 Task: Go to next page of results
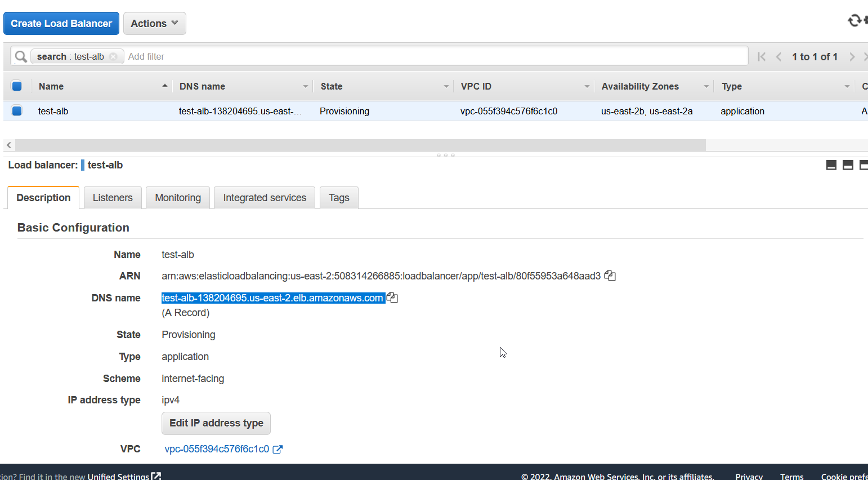pos(852,56)
